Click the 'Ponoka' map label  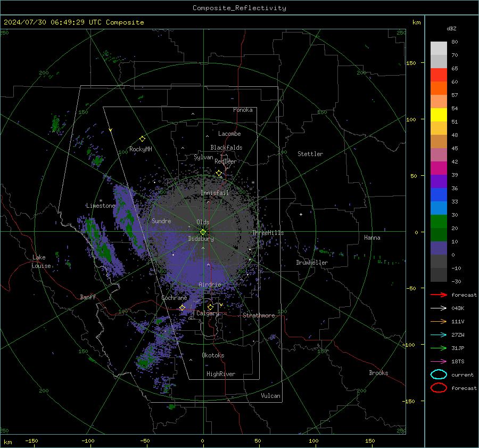243,110
